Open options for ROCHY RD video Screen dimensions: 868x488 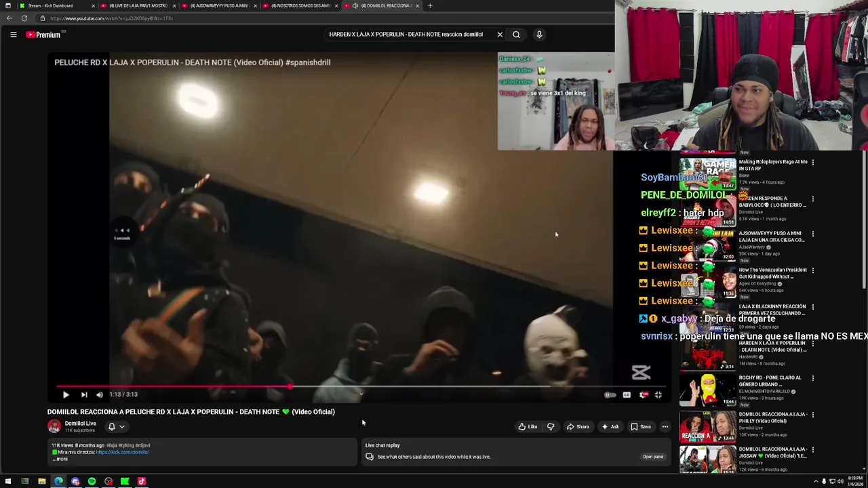coord(812,378)
